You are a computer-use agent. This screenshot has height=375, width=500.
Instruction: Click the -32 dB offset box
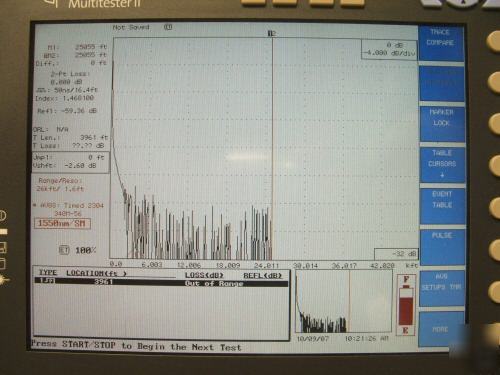pyautogui.click(x=396, y=254)
